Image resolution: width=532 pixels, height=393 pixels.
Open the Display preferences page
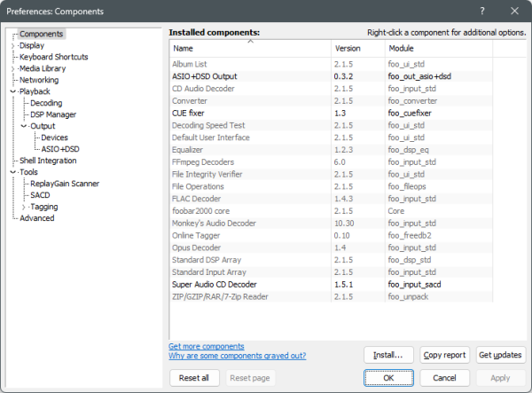[x=32, y=45]
